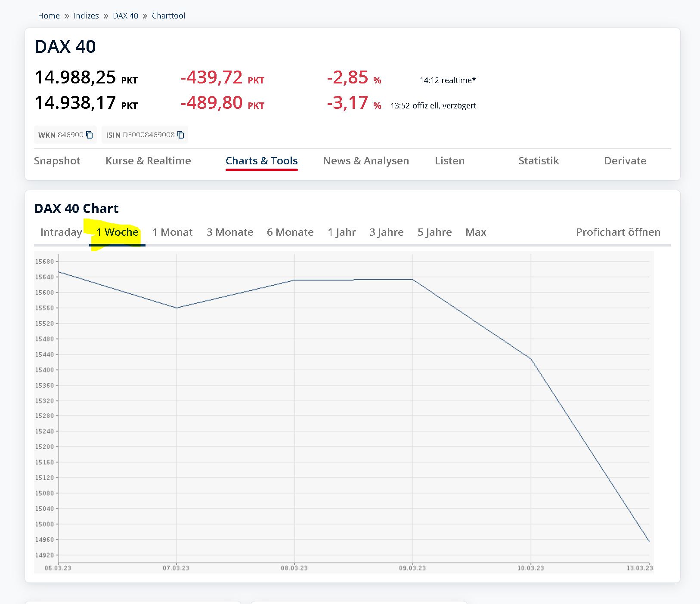This screenshot has height=604, width=700.
Task: Click the 14:12 realtime* timestamp
Action: pos(448,80)
